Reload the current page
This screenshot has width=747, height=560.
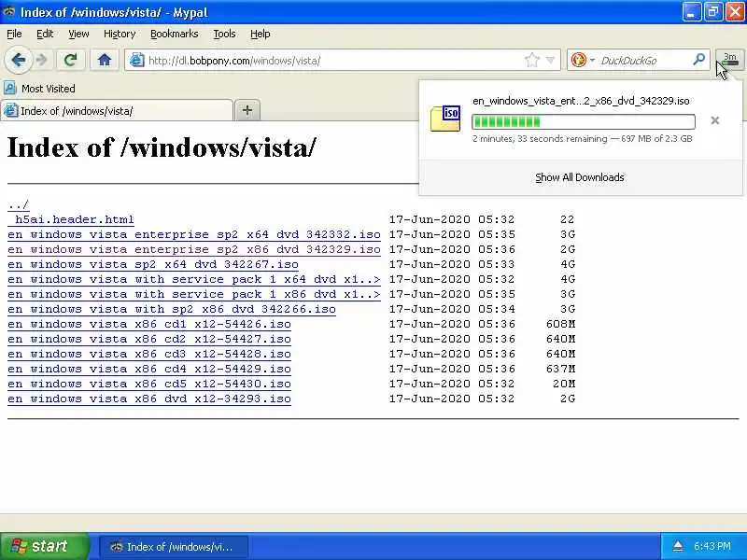[x=71, y=60]
